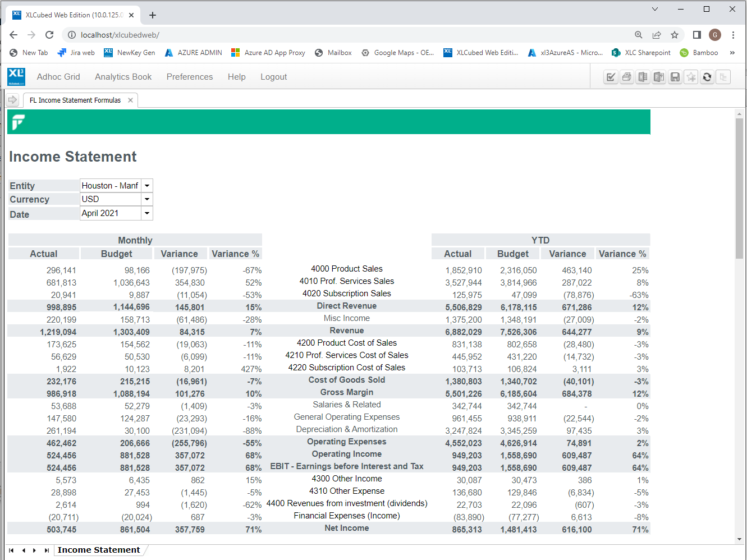
Task: Export the report to PowerPoint
Action: tap(659, 77)
